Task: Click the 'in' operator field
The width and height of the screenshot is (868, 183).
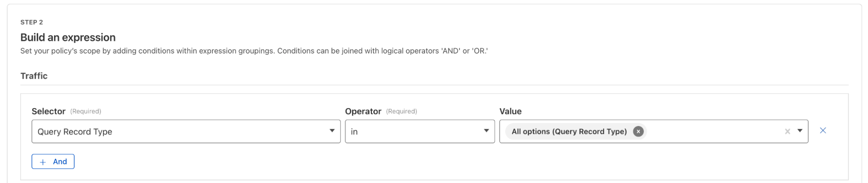Action: click(x=413, y=132)
